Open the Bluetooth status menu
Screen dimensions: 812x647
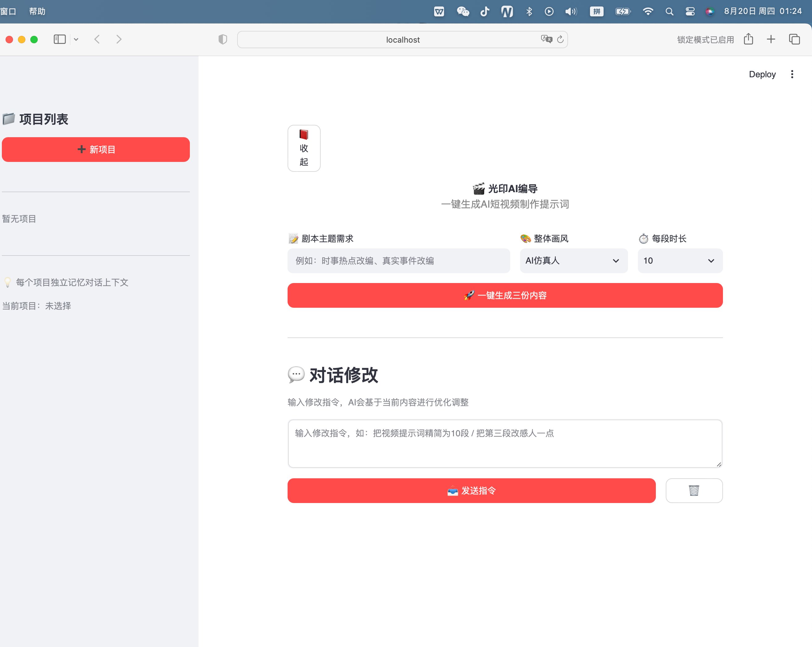(x=529, y=12)
